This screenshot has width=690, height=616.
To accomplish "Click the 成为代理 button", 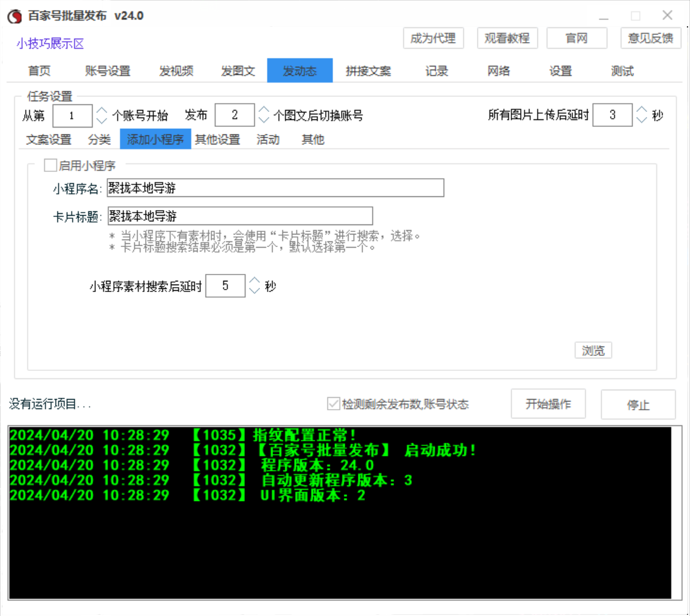I will pyautogui.click(x=433, y=38).
